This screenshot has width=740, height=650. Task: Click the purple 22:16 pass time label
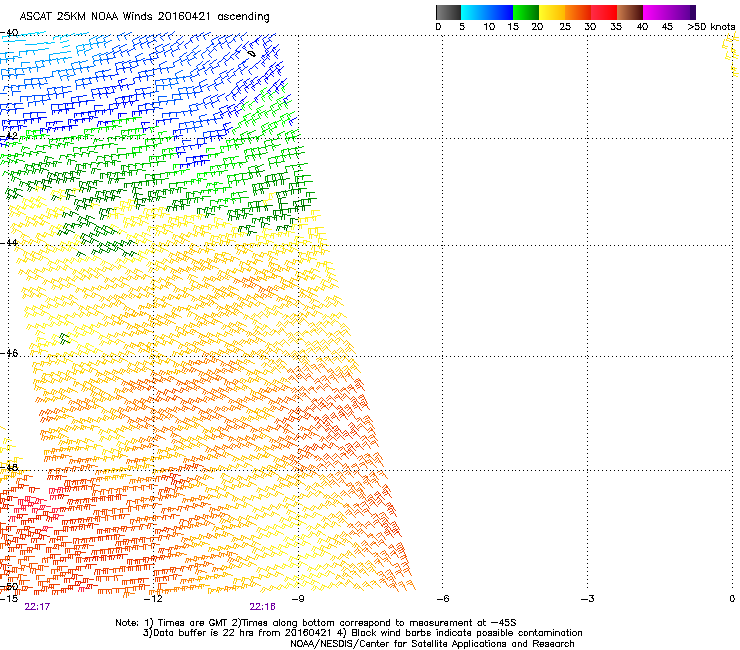click(x=262, y=607)
